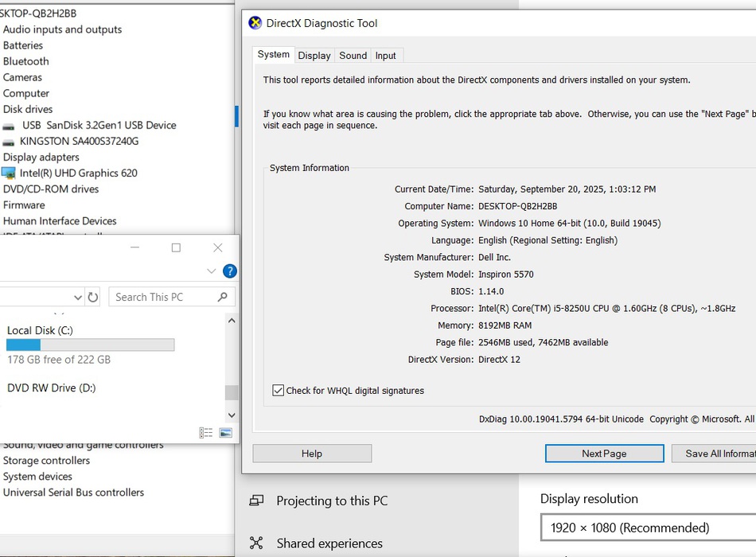The image size is (756, 557).
Task: Switch to details view icon in Explorer
Action: point(206,433)
